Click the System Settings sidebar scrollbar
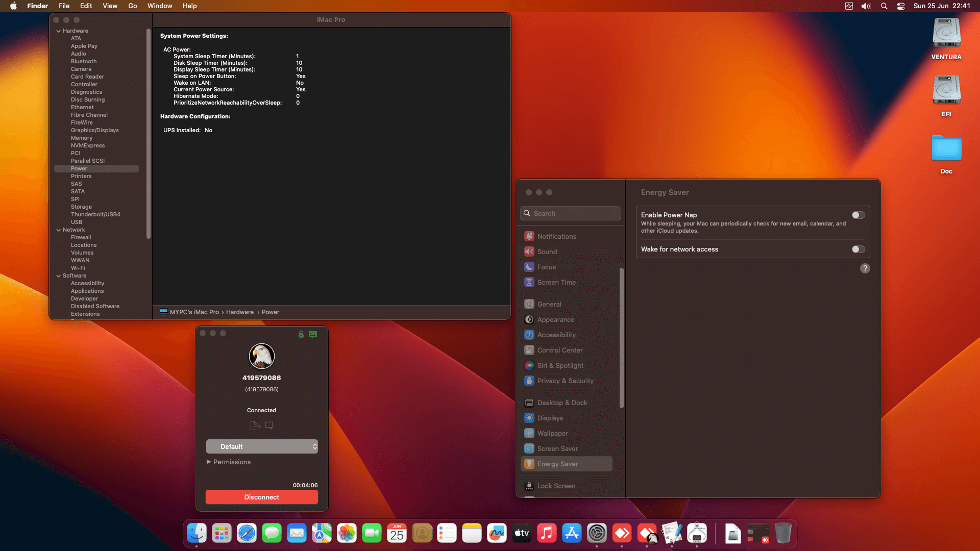980x551 pixels. (622, 338)
